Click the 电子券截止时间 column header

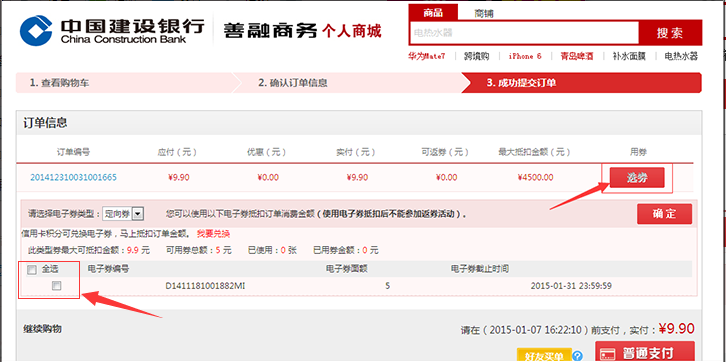[480, 269]
